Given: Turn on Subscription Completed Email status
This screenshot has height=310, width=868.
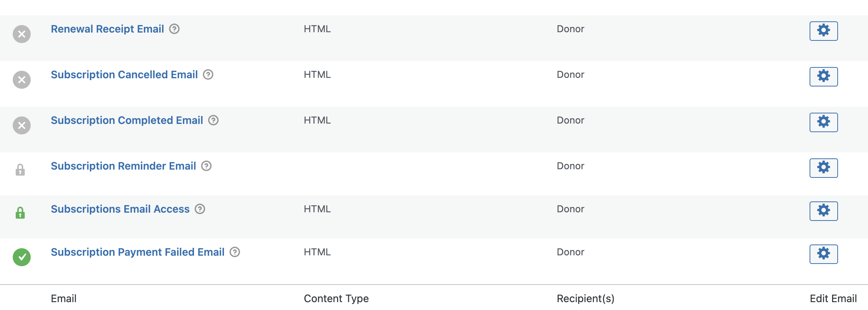Looking at the screenshot, I should (22, 125).
